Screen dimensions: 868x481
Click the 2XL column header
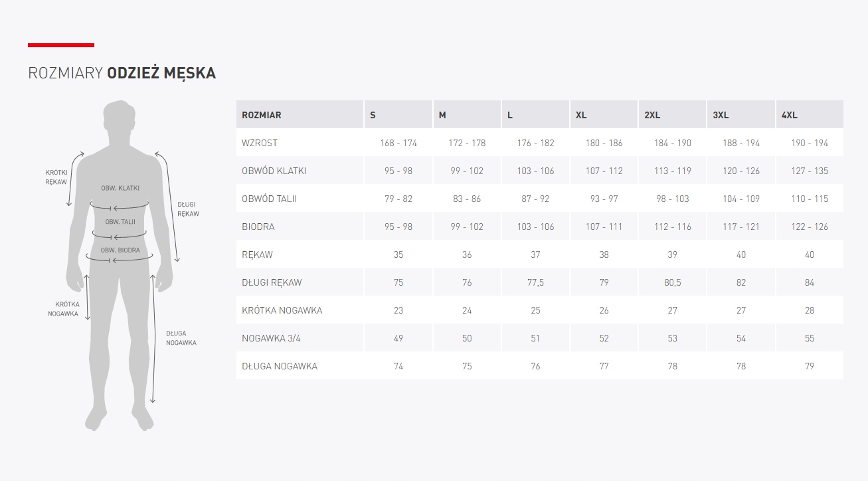652,115
